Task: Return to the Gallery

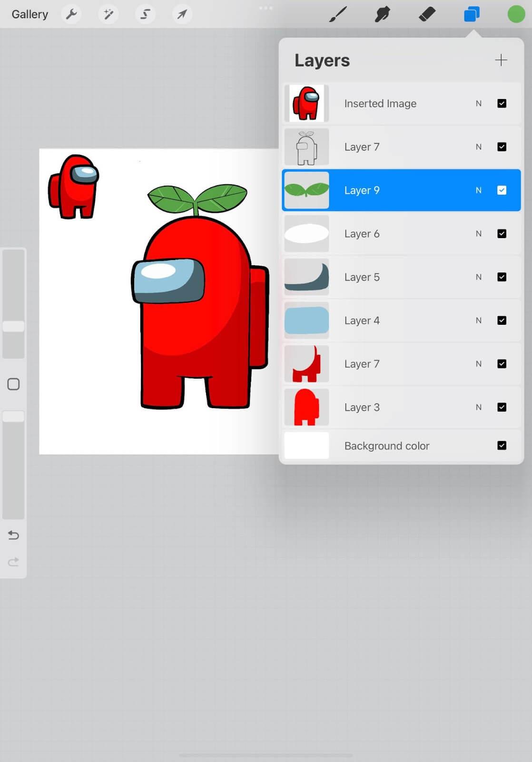Action: tap(30, 14)
